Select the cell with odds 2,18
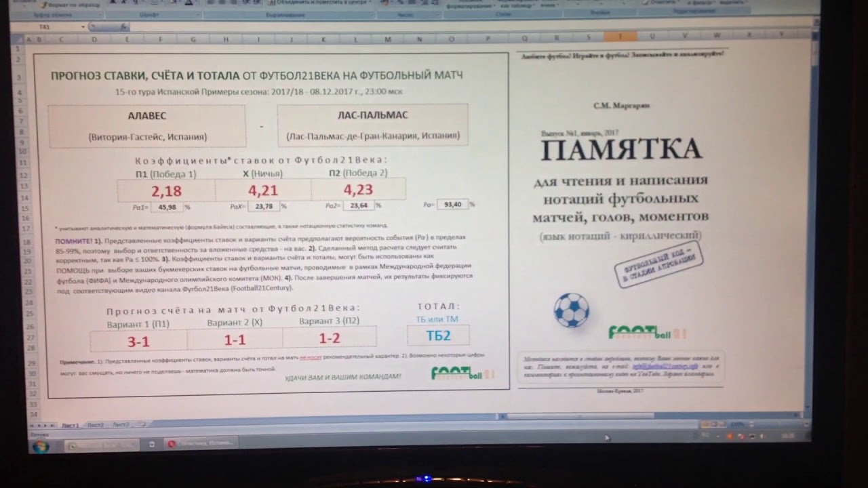 click(x=166, y=190)
